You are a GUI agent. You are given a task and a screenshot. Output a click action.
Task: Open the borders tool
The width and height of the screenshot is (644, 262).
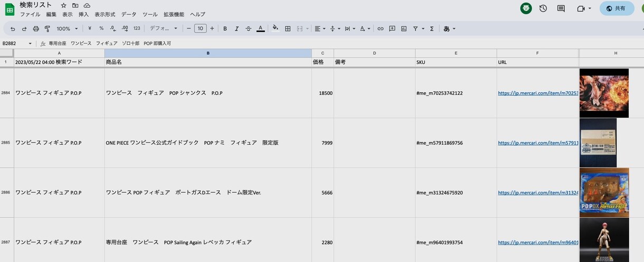click(x=288, y=28)
